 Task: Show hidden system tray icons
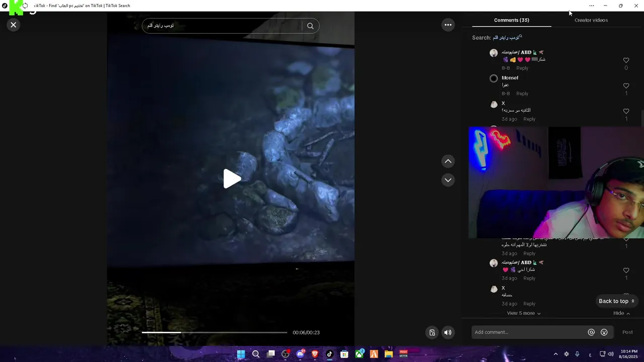point(555,354)
